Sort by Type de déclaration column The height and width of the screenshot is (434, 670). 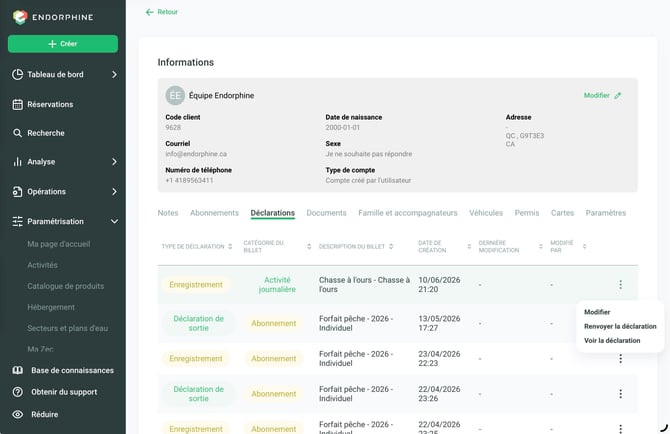pos(230,246)
